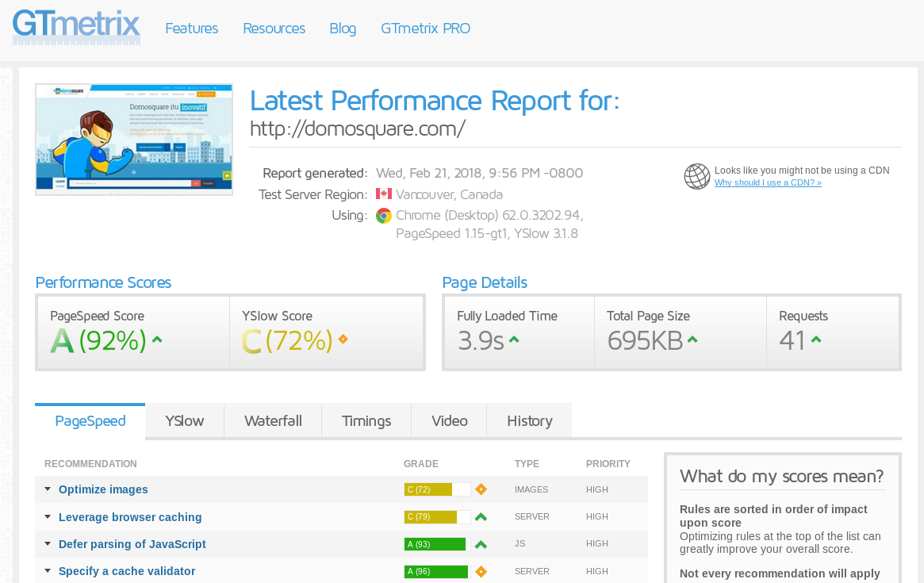Open the Timings tab
The width and height of the screenshot is (924, 583).
366,421
